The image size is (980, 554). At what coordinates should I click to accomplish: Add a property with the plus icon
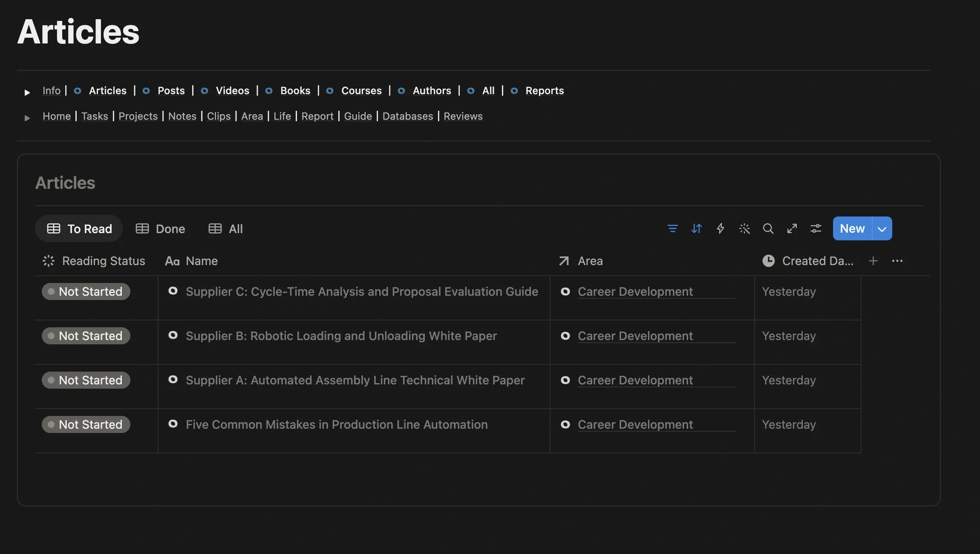click(x=873, y=261)
